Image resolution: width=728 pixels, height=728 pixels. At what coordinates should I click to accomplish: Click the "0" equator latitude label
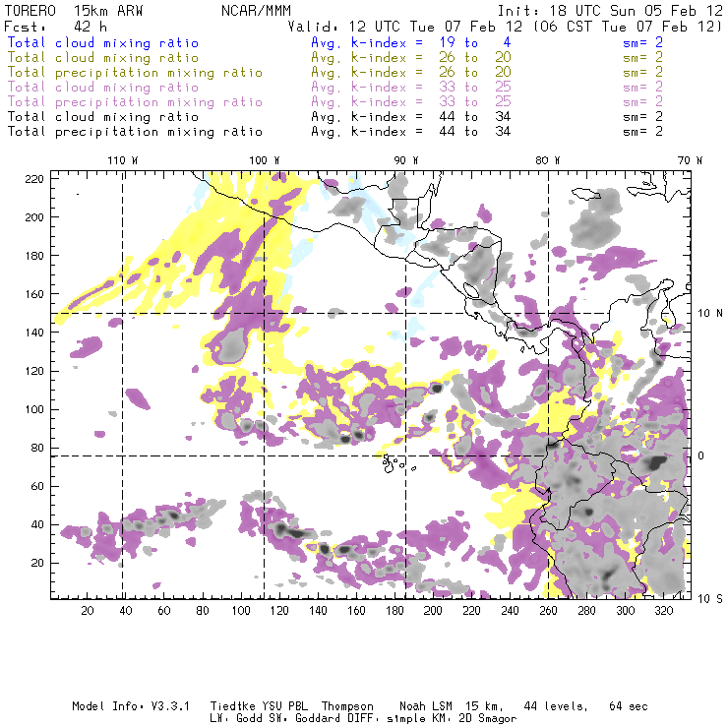(701, 455)
